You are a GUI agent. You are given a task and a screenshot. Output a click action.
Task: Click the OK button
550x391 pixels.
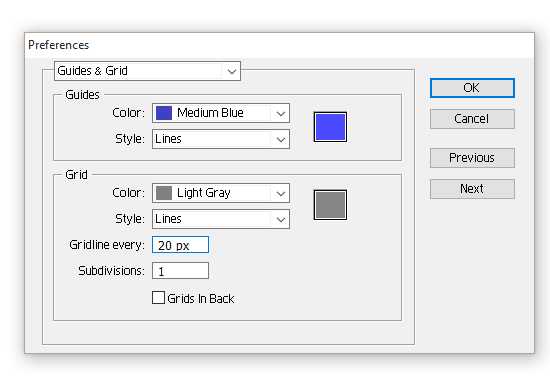coord(472,88)
